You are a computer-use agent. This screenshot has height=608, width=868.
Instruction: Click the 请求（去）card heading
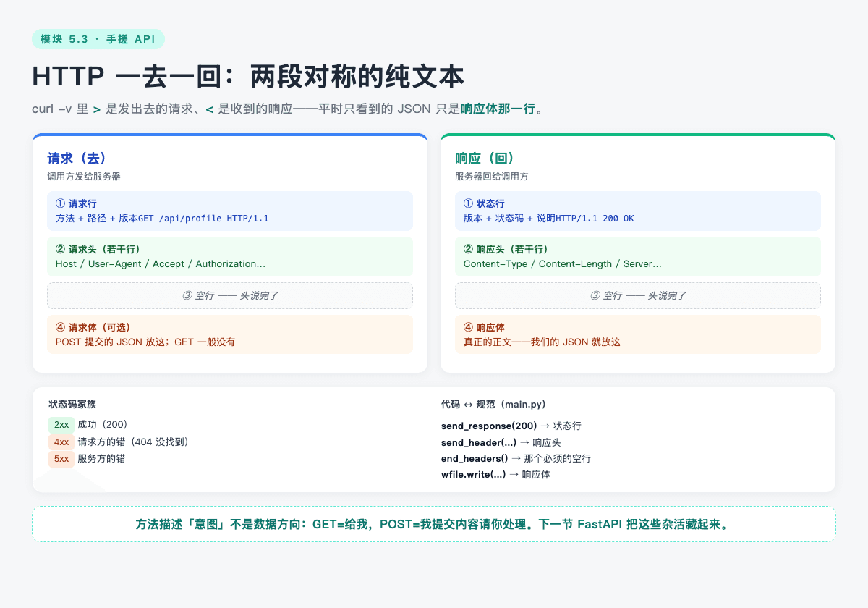[77, 158]
